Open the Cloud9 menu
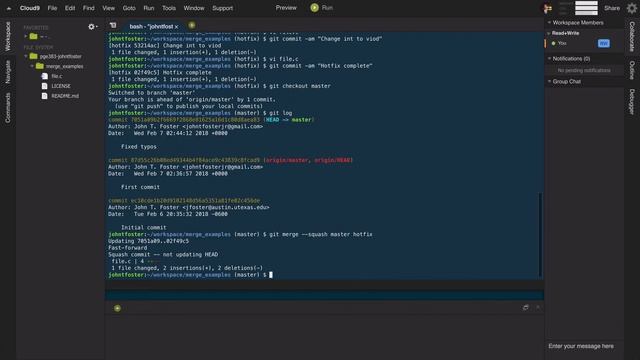 [29, 8]
